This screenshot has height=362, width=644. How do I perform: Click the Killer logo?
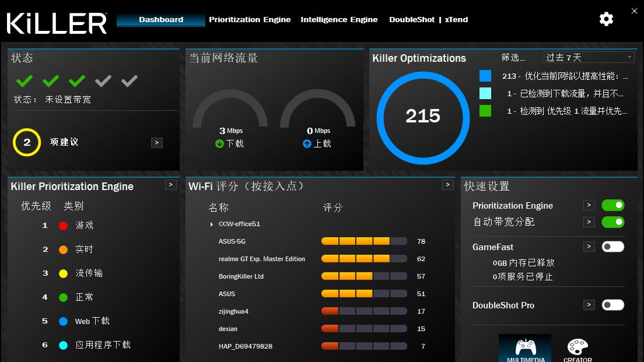[57, 23]
